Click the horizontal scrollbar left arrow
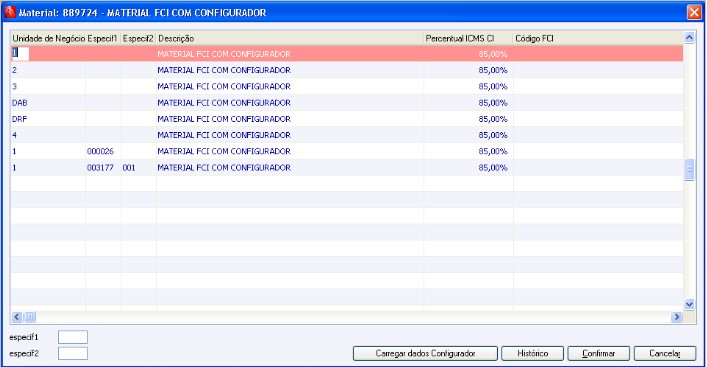Image resolution: width=707 pixels, height=367 pixels. [17, 317]
